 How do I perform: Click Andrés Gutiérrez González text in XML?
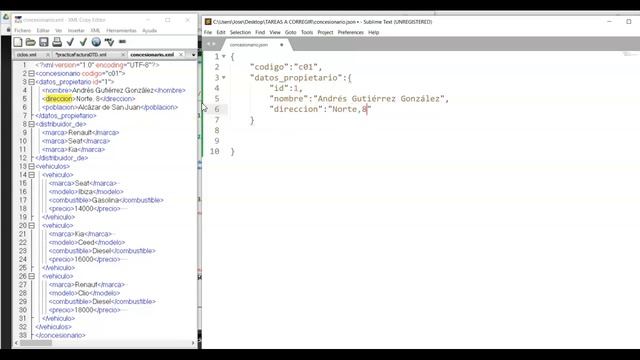[x=113, y=90]
